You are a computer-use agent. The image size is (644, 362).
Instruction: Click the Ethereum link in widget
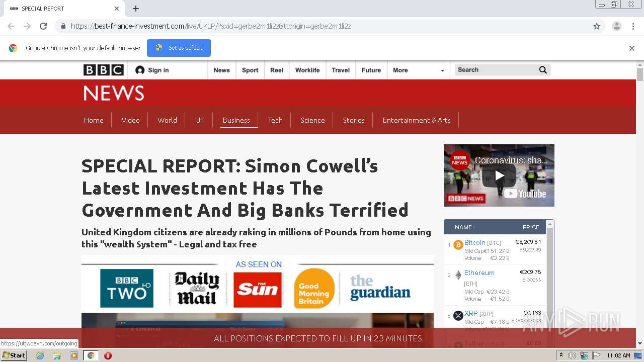(479, 273)
